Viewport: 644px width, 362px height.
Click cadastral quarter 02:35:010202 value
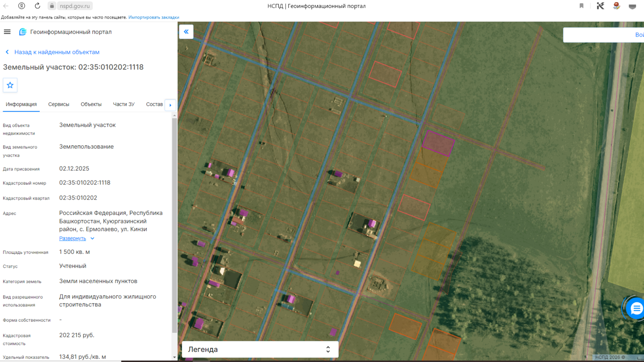click(x=78, y=198)
